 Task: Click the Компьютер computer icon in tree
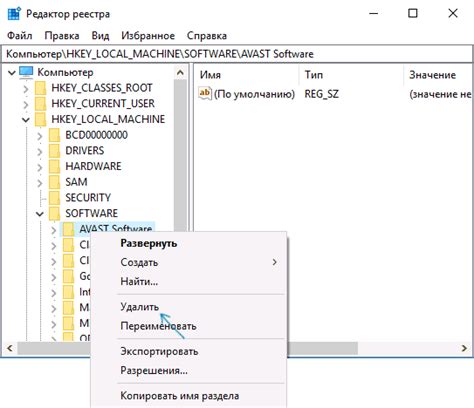click(26, 72)
